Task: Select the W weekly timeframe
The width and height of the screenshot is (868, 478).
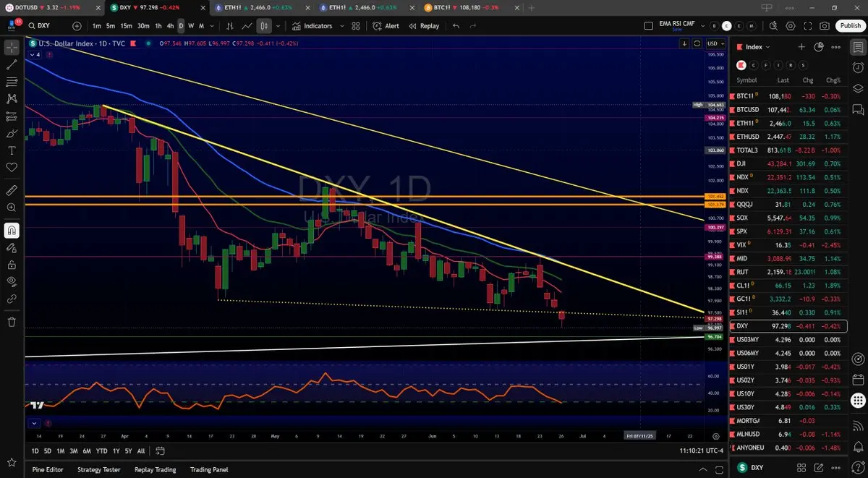Action: coord(191,26)
